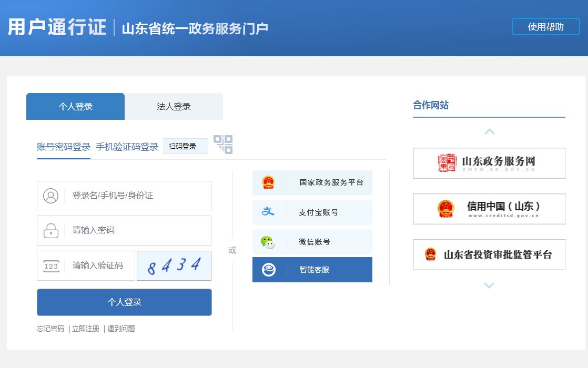Click the 忘记密码 link
Image resolution: width=588 pixels, height=368 pixels.
coord(50,329)
